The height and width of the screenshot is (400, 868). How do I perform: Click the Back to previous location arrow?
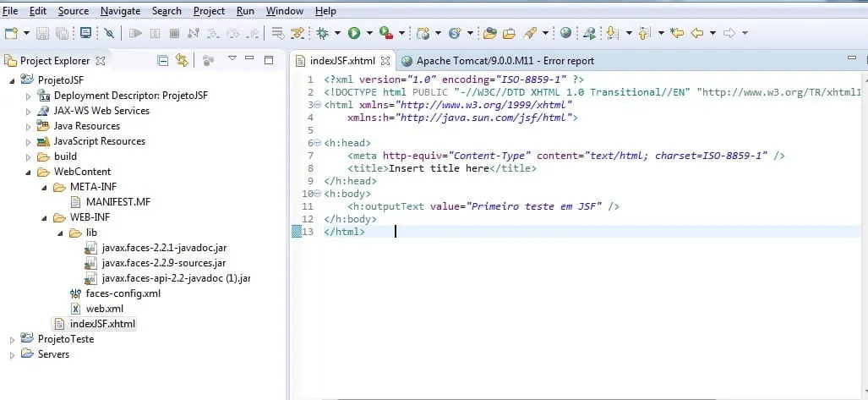point(697,33)
